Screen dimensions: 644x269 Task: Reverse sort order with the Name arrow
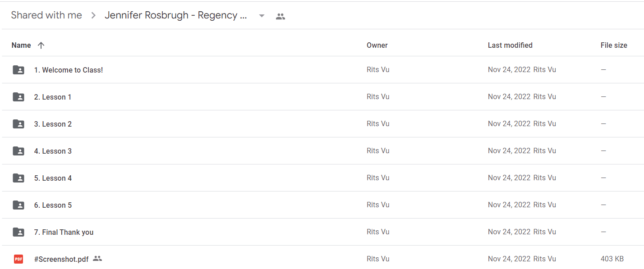[x=41, y=45]
